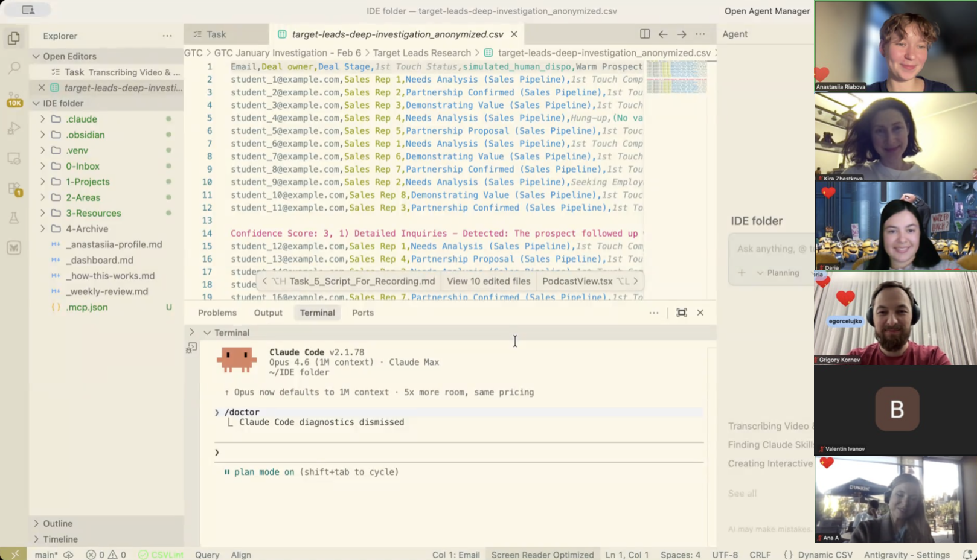Open the Remote Explorer view
The image size is (977, 560).
tap(14, 158)
